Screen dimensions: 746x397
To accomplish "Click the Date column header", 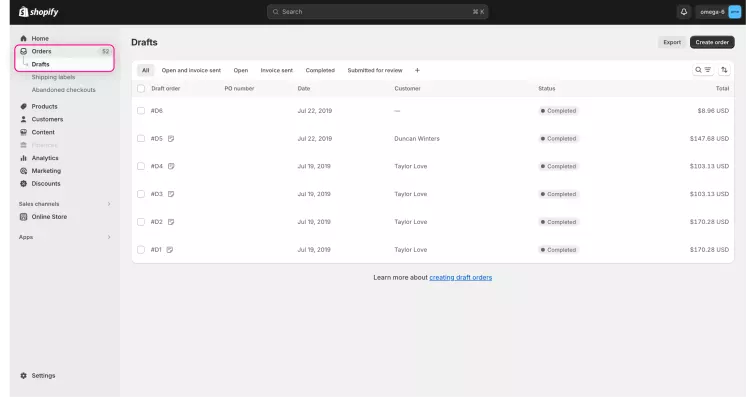I will (304, 89).
